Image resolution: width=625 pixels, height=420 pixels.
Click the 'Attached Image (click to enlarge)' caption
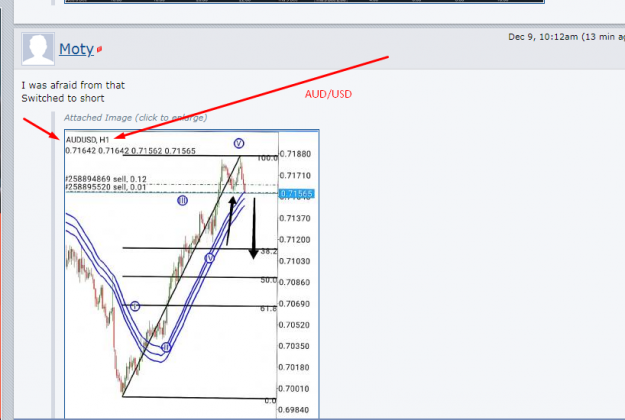click(x=136, y=118)
